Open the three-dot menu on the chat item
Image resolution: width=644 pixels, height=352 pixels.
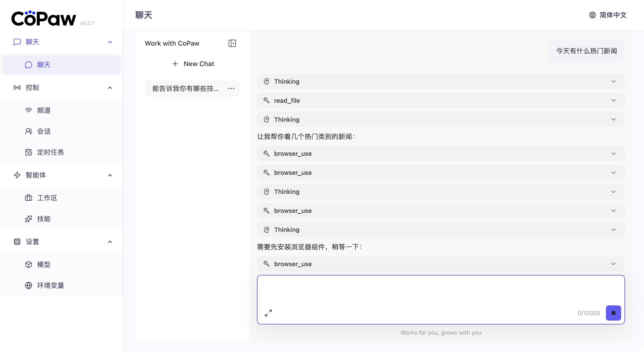click(x=231, y=88)
